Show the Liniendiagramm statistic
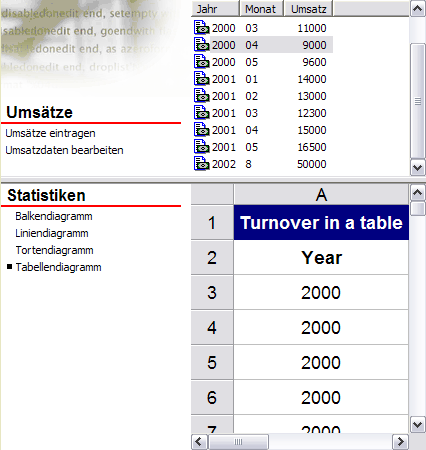 [x=52, y=233]
